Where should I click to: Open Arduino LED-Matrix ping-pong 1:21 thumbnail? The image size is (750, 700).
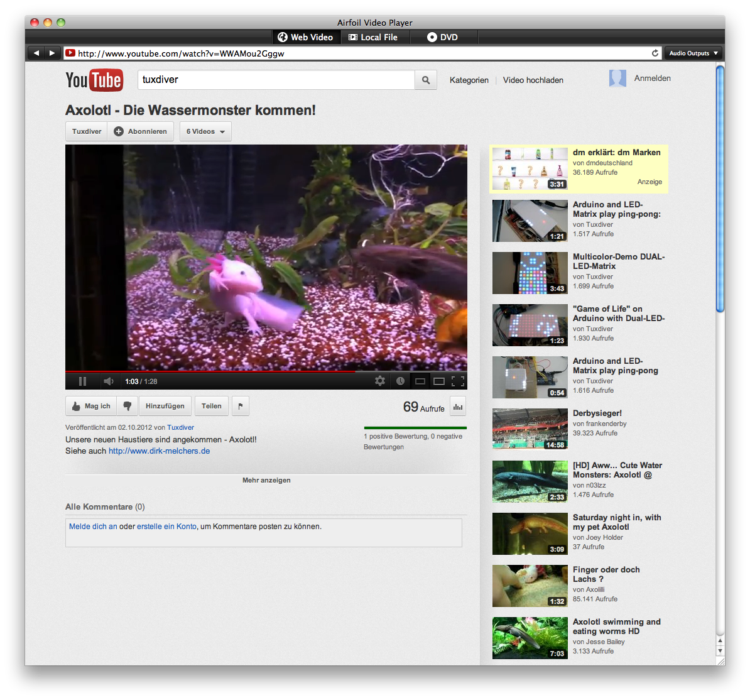530,221
